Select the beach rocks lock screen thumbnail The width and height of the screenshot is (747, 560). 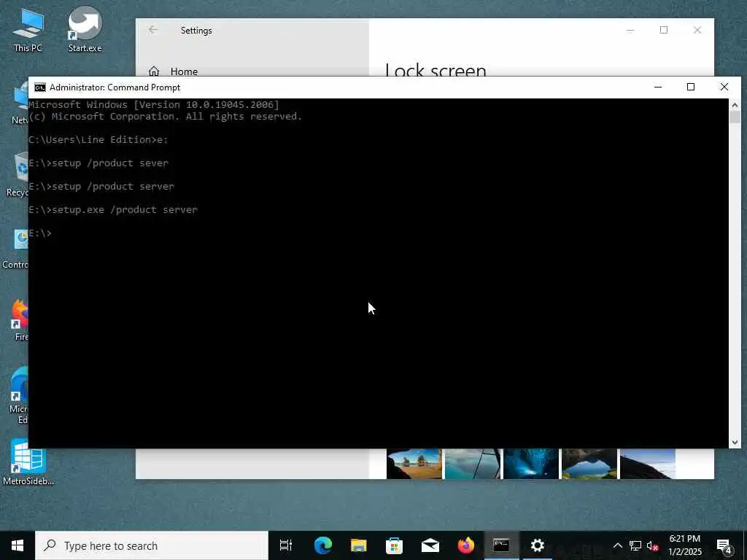pos(414,463)
